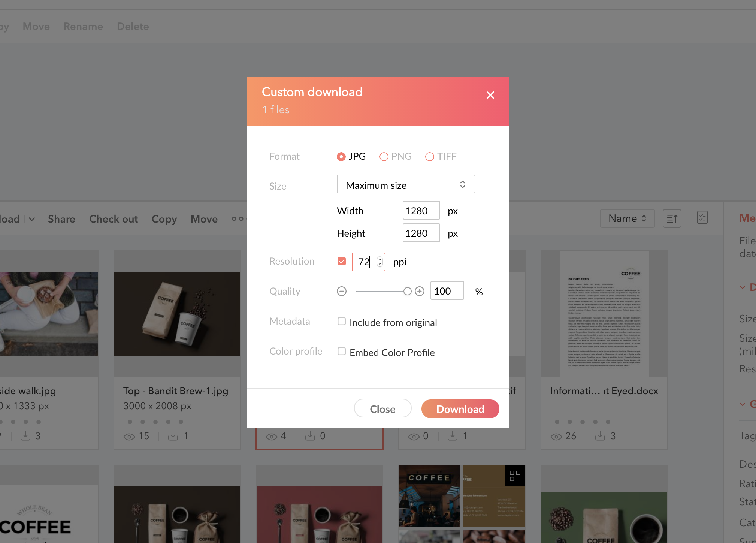This screenshot has width=756, height=543.
Task: Click the quality decrease minus icon
Action: tap(341, 291)
